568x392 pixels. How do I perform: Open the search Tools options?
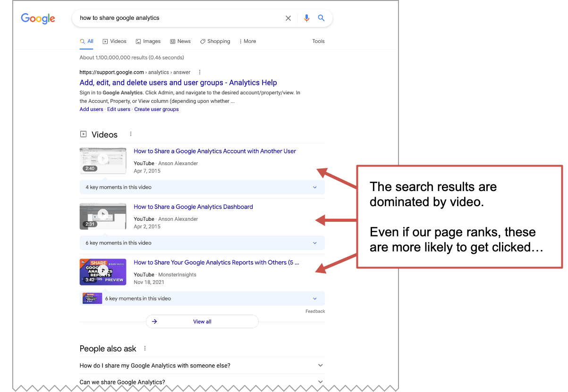pyautogui.click(x=318, y=42)
